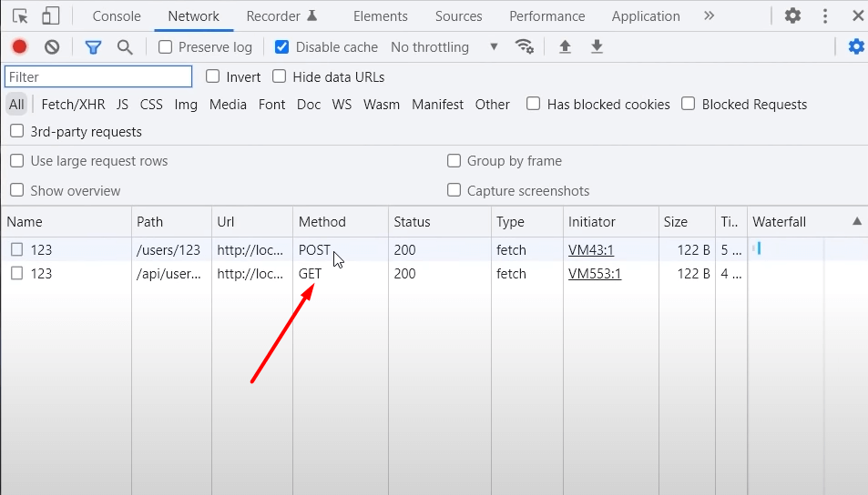The image size is (868, 495).
Task: Switch to the Console tab
Action: tap(117, 16)
